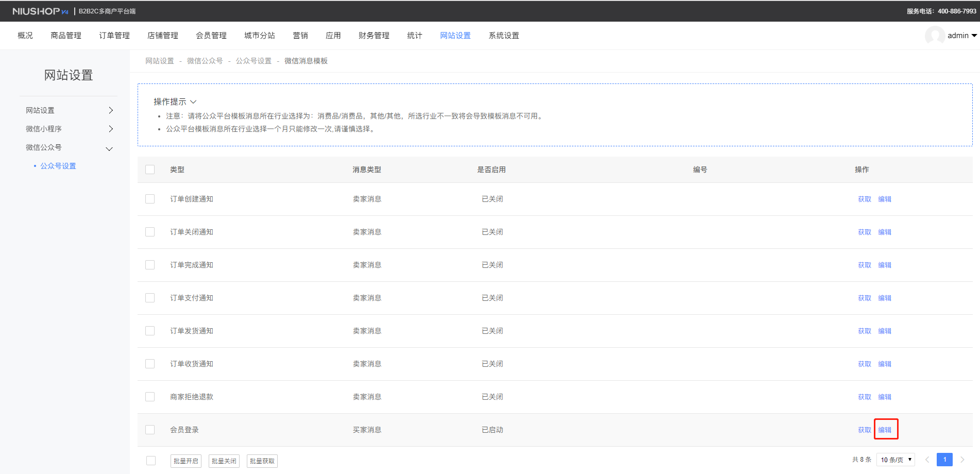Click 编辑 for 订单关闭通知

click(885, 232)
